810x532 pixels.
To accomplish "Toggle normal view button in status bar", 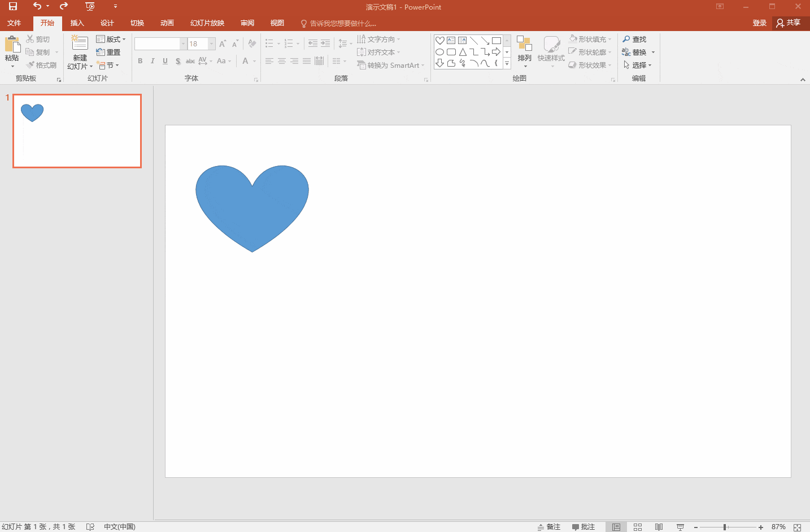I will point(616,527).
